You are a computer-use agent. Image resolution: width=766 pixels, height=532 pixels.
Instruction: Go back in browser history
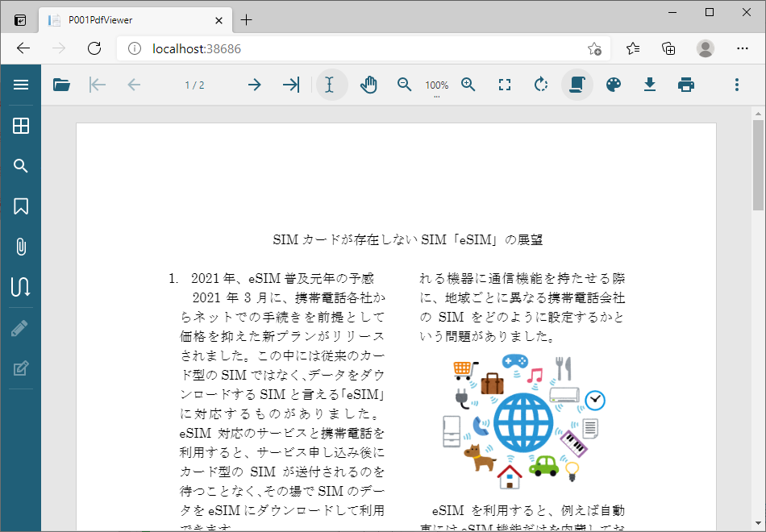[x=23, y=48]
